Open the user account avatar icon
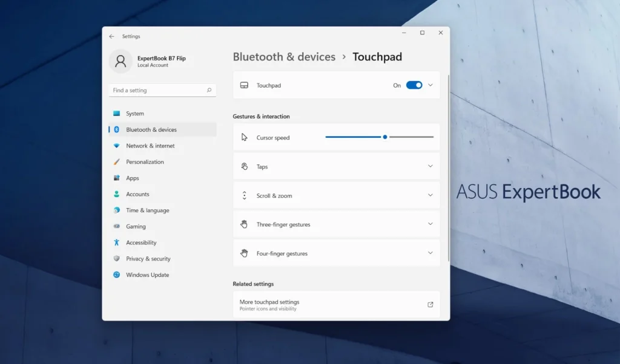The image size is (620, 364). coord(120,61)
